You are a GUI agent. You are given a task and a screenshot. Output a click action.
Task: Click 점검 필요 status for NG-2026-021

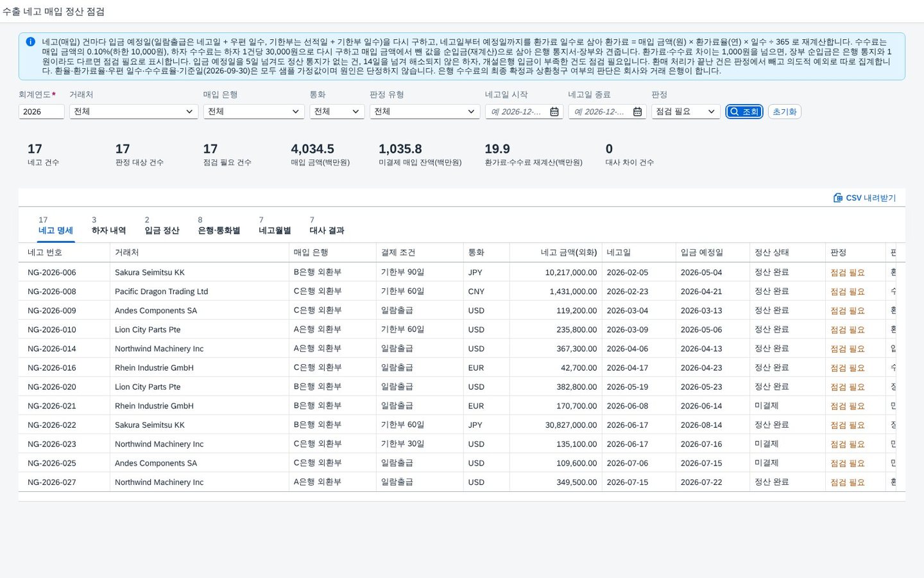[848, 406]
